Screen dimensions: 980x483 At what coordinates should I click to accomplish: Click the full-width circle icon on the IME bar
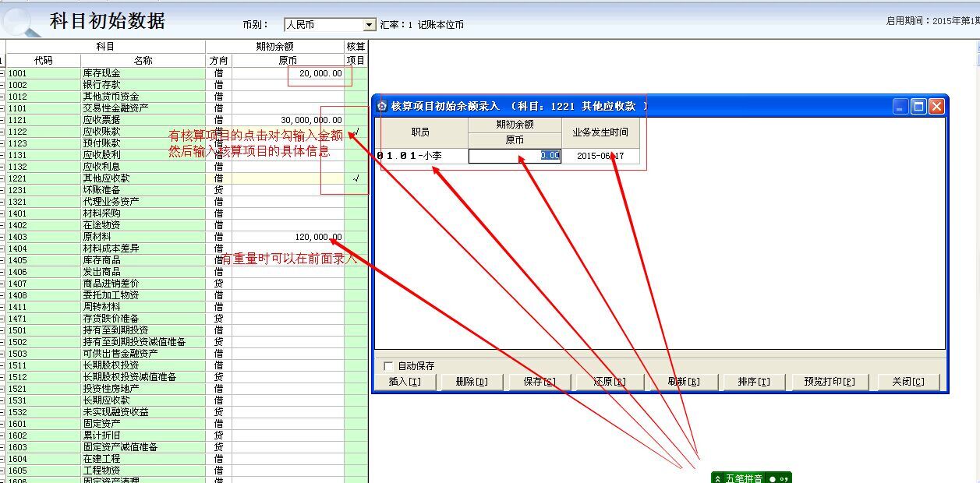(x=772, y=477)
